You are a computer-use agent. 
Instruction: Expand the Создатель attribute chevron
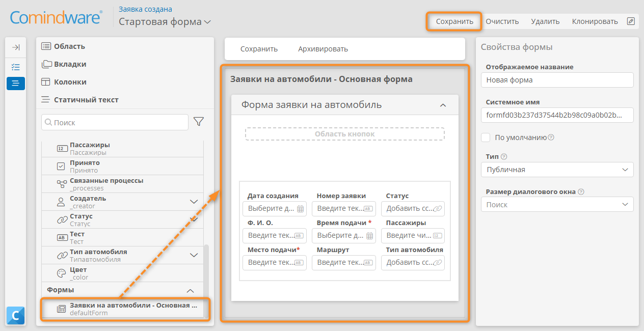point(194,202)
